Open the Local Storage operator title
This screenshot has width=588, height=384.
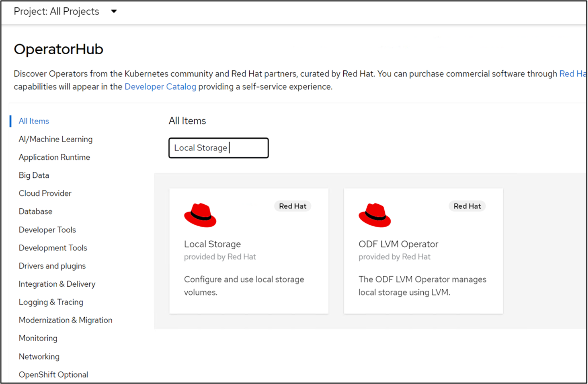212,244
